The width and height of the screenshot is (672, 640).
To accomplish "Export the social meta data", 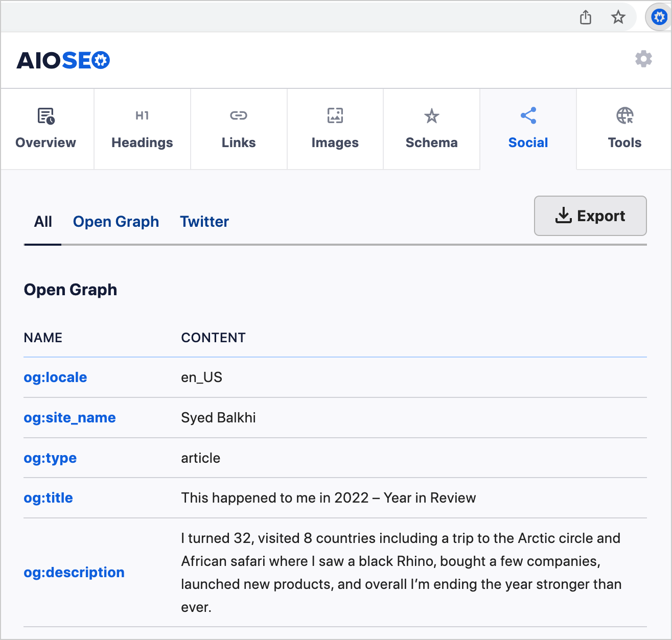I will pos(590,216).
